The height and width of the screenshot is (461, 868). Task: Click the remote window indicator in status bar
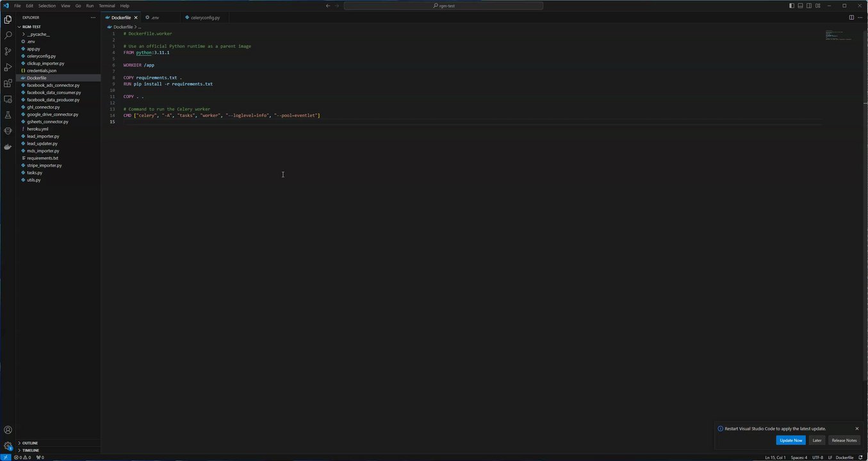click(x=5, y=457)
